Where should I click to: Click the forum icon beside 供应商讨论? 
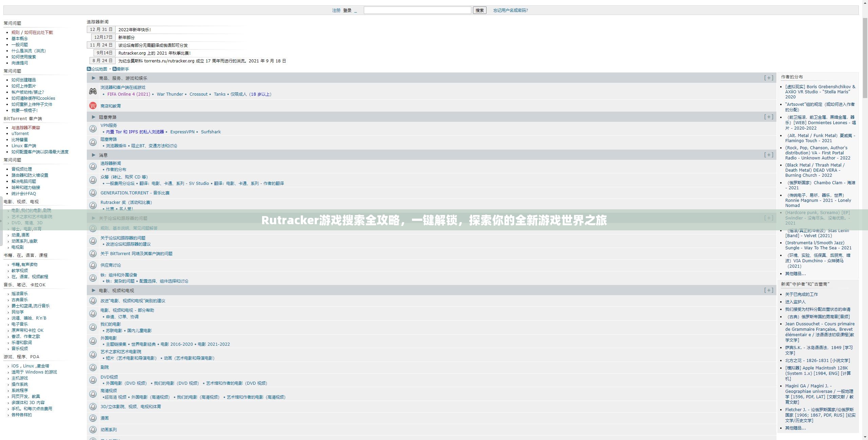(x=93, y=265)
